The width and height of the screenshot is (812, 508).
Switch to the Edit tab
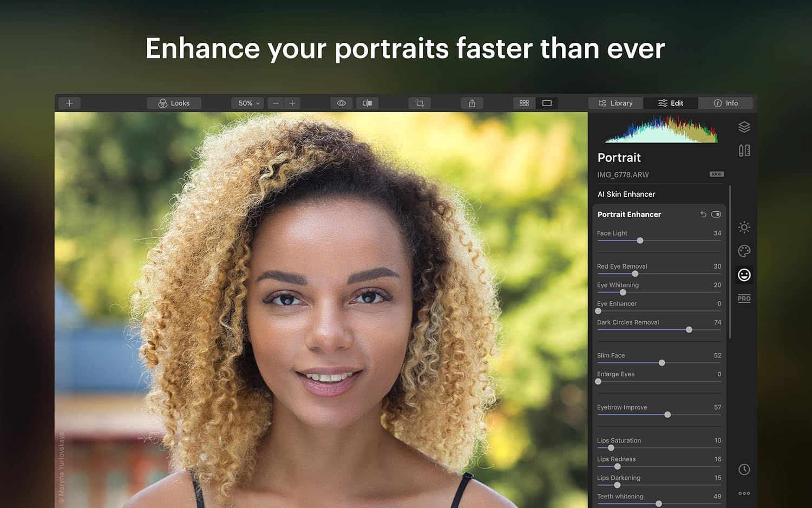[x=671, y=103]
